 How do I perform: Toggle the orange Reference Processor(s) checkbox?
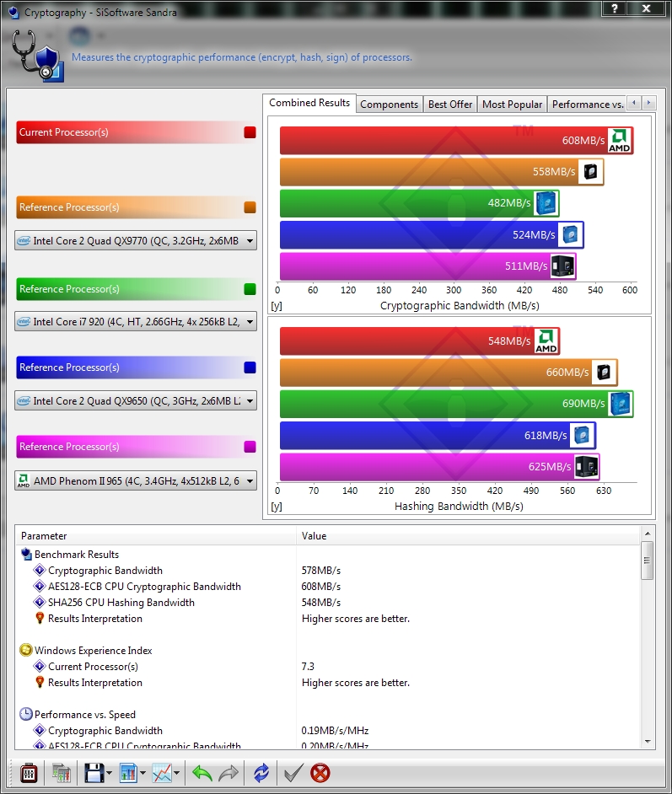[x=250, y=207]
